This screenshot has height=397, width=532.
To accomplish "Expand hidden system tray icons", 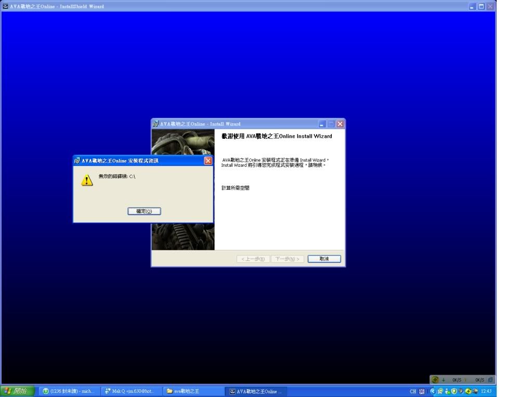I will click(432, 391).
